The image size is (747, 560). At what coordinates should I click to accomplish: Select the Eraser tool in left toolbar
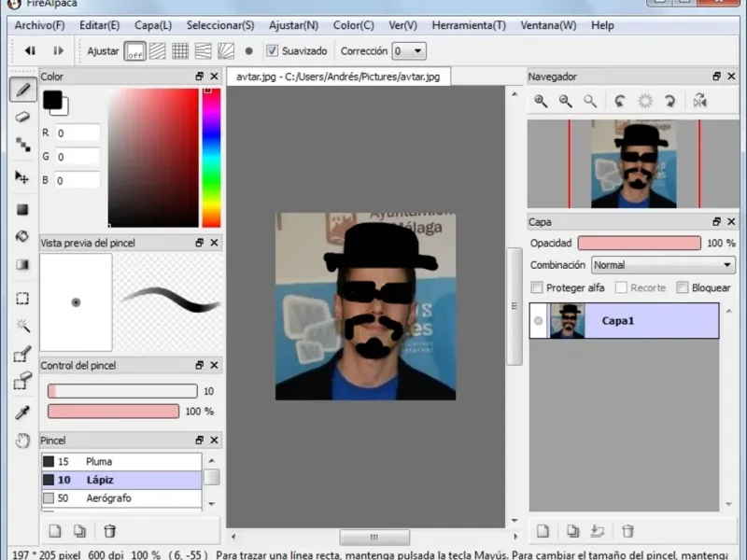(x=23, y=118)
